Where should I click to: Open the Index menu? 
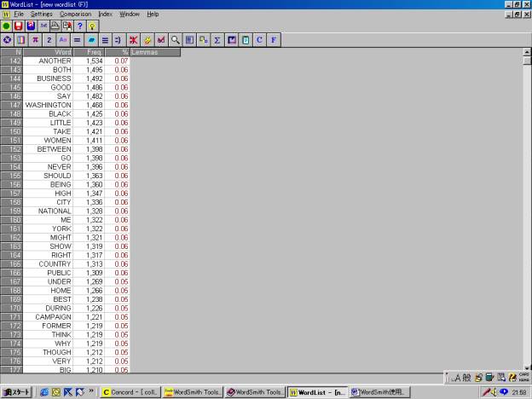(105, 14)
